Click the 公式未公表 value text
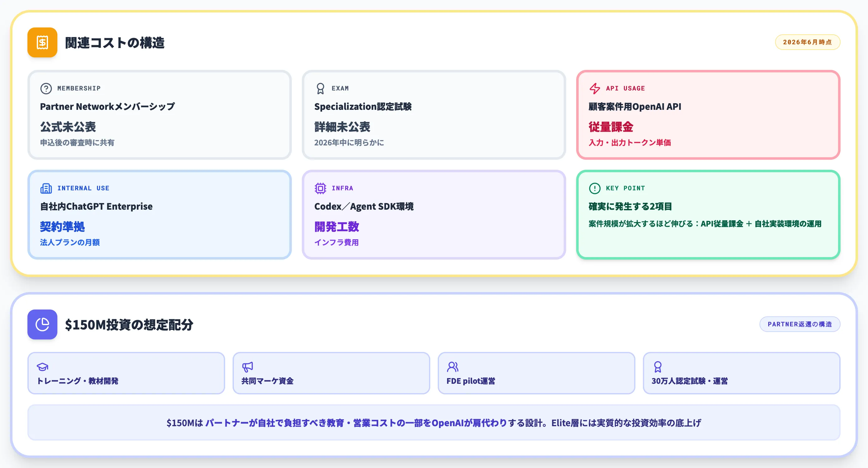868x468 pixels. pos(68,127)
